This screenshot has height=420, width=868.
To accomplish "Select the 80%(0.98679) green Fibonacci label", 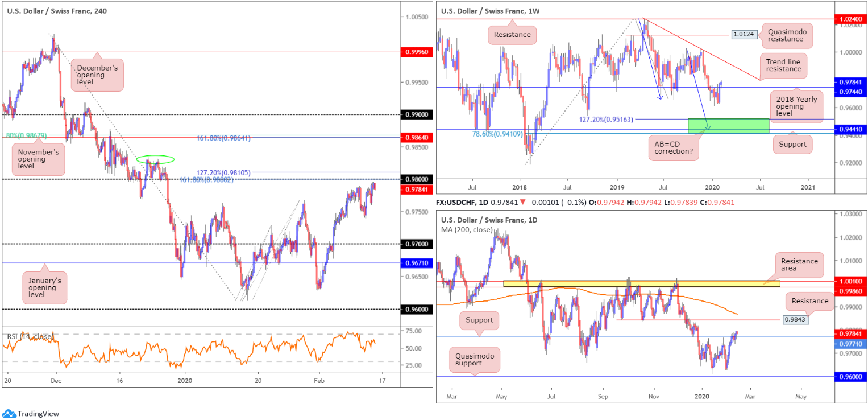I will [26, 135].
